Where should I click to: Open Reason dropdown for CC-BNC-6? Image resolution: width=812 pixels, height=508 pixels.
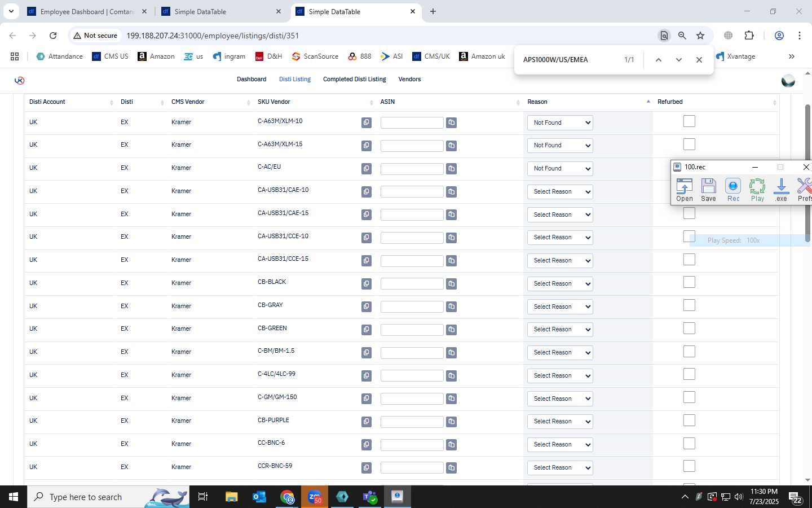[560, 445]
